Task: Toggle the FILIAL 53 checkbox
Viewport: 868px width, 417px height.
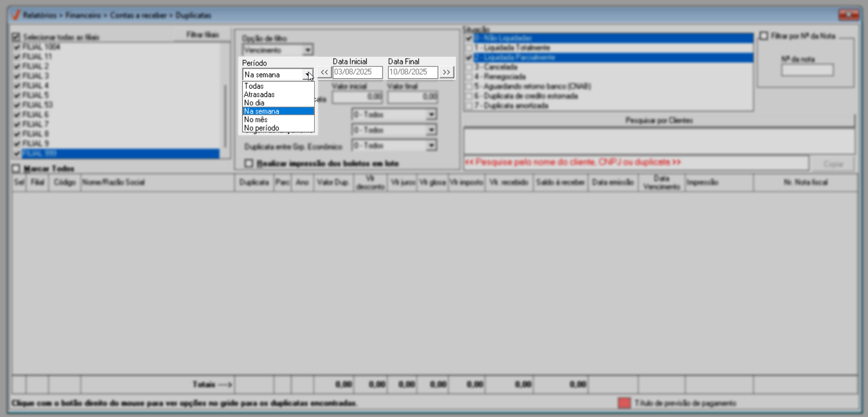Action: coord(17,105)
